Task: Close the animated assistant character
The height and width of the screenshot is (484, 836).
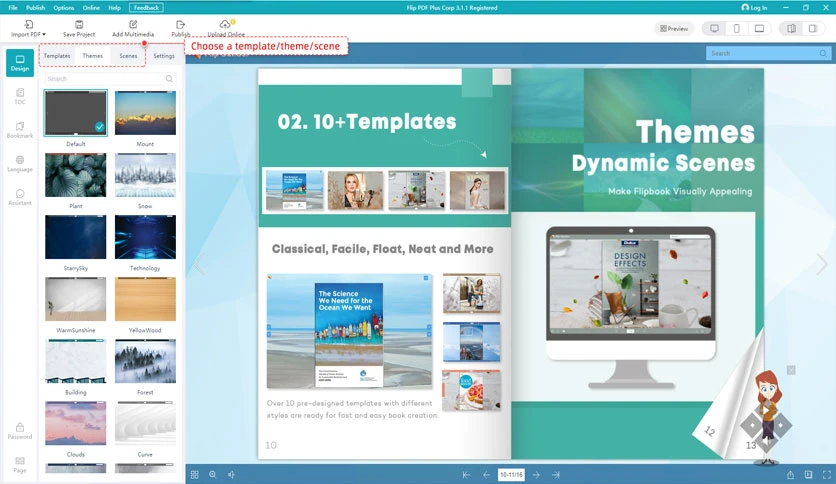Action: (791, 370)
